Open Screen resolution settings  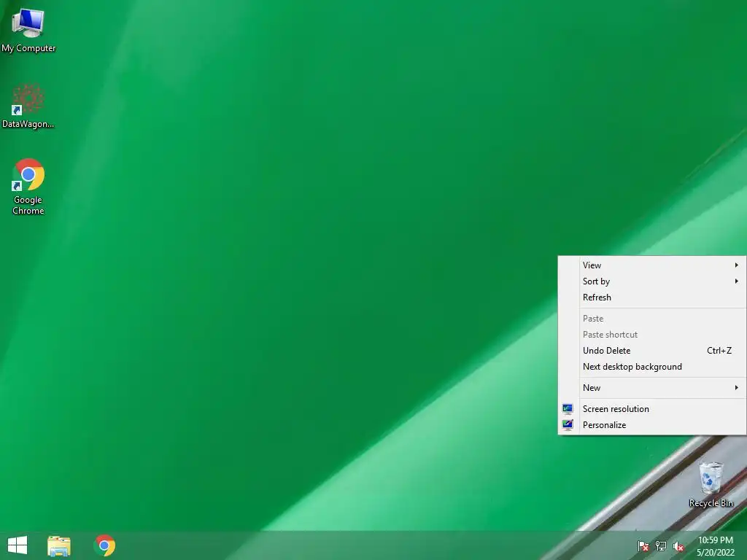pyautogui.click(x=651, y=409)
